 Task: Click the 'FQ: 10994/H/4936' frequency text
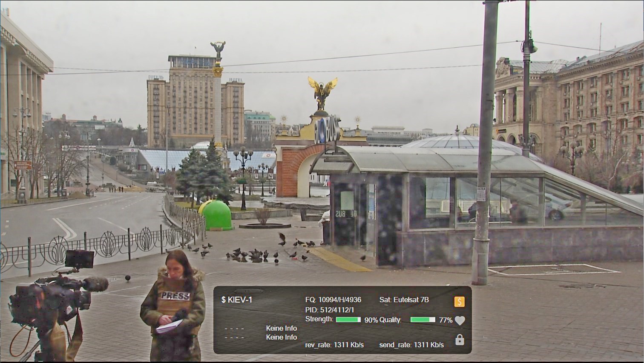(333, 300)
